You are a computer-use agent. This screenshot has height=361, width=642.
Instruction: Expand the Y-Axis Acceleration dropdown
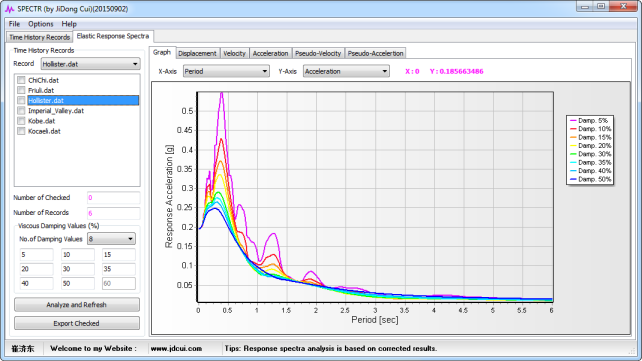346,71
